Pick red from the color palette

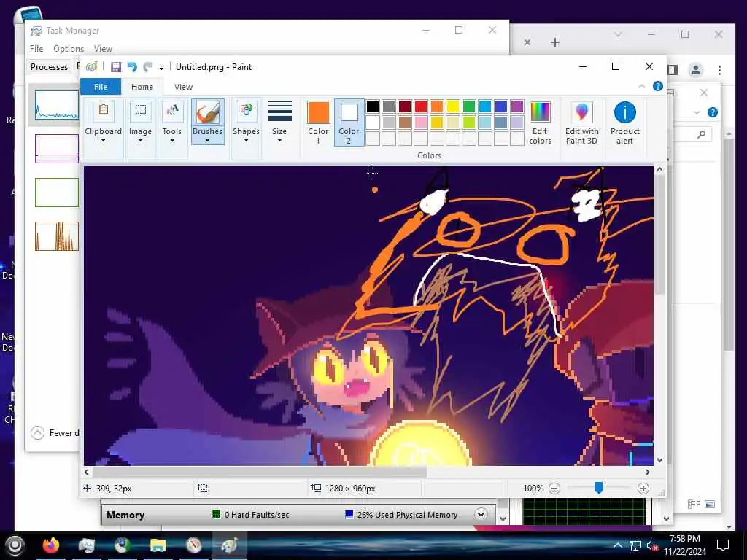(x=421, y=106)
